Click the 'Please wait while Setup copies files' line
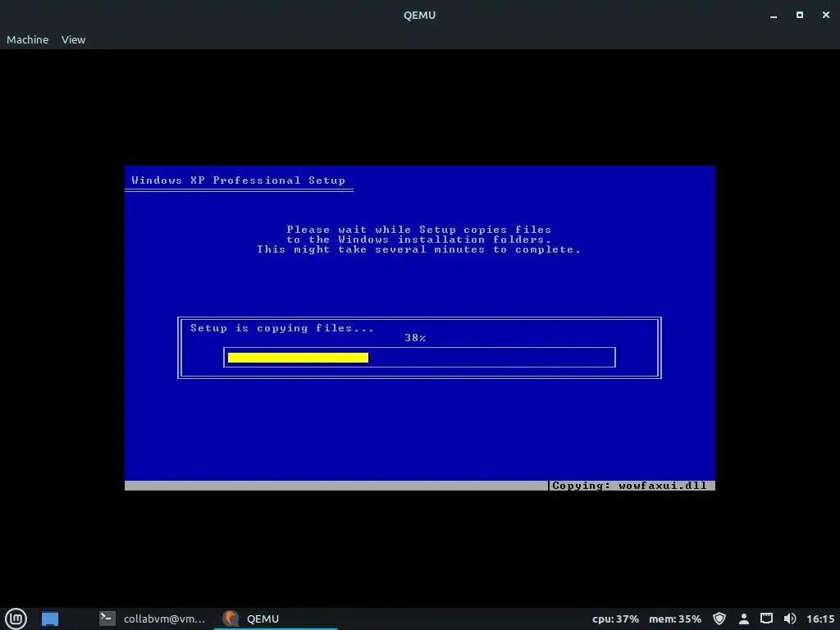Screen dimensions: 840x630 [419, 230]
